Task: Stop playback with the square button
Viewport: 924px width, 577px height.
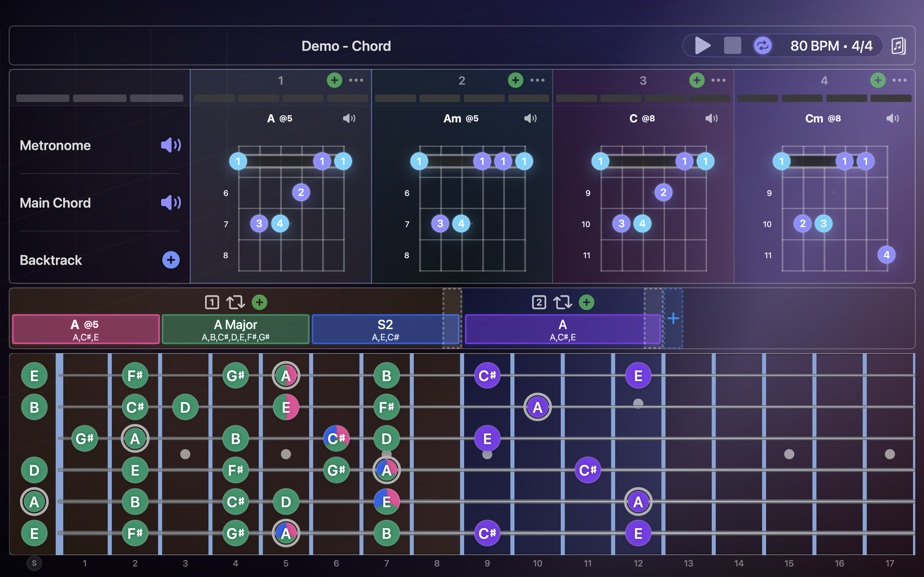Action: 732,46
